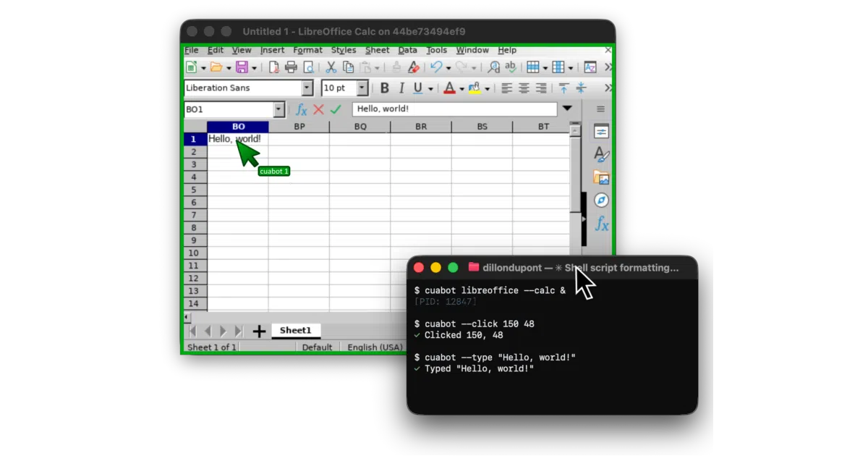Open the sidebar Styles panel icon
The width and height of the screenshot is (868, 456).
tap(601, 154)
